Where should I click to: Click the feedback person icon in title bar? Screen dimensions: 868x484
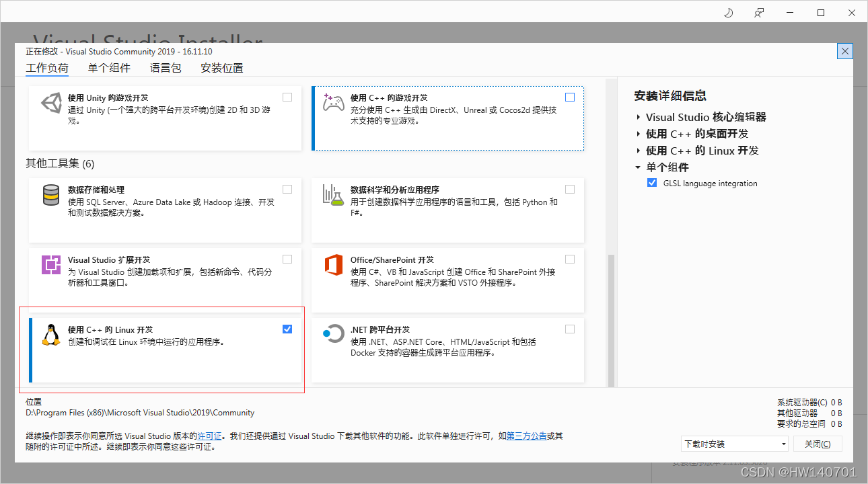point(759,13)
